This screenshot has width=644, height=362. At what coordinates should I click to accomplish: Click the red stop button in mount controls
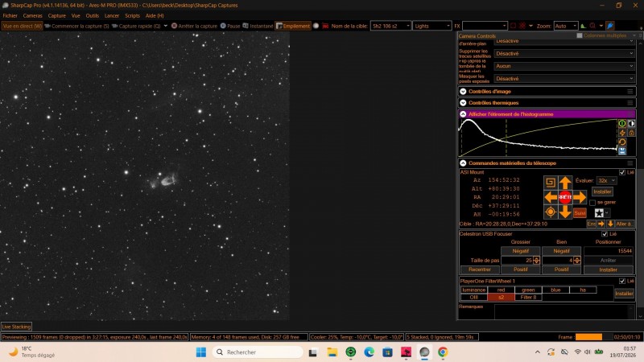click(x=565, y=197)
